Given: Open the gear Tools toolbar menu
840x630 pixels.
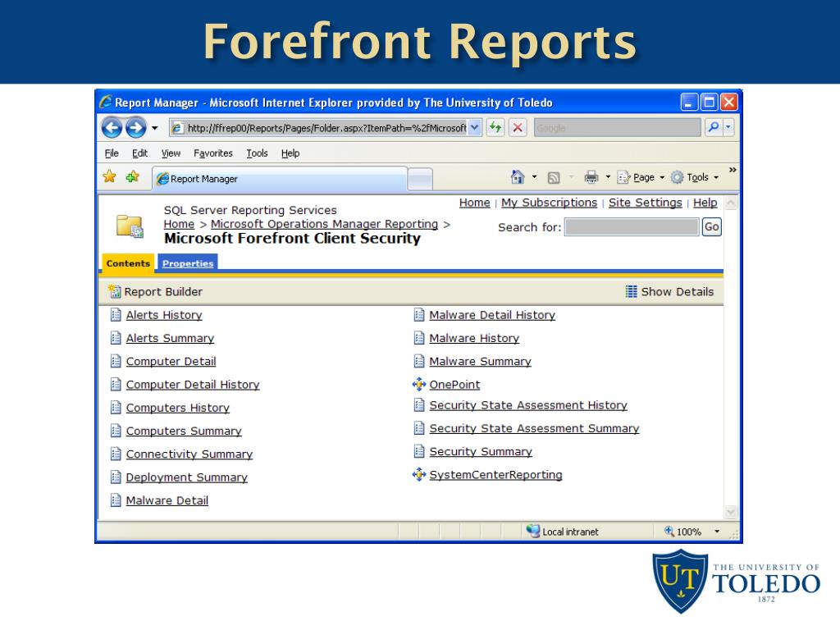Looking at the screenshot, I should tap(695, 177).
